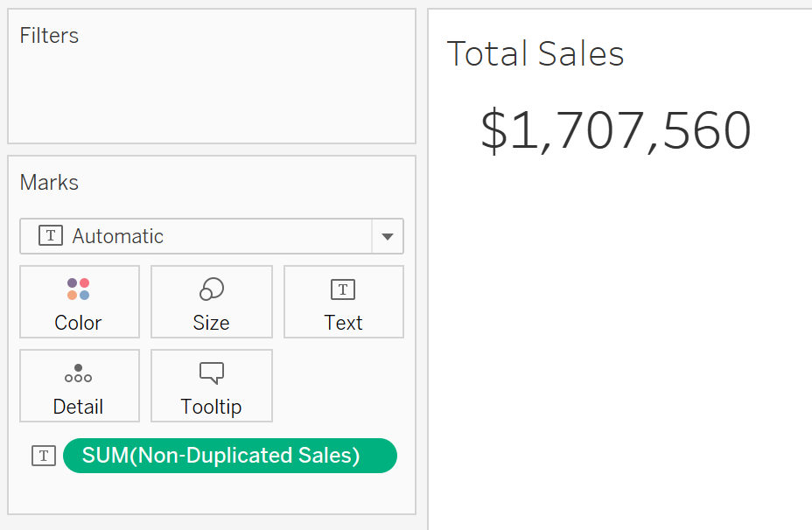Open the Detail marks card
The image size is (812, 530).
tap(80, 386)
